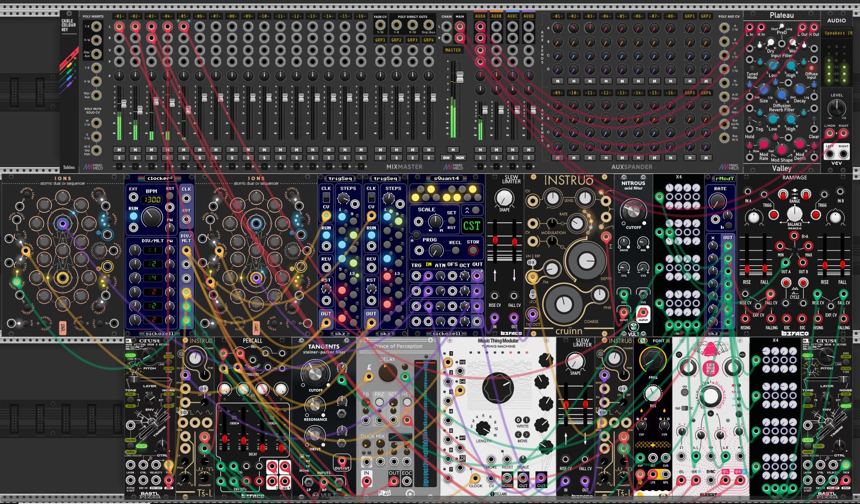
Task: Toggle the MON button on MixMaster master
Action: click(460, 157)
